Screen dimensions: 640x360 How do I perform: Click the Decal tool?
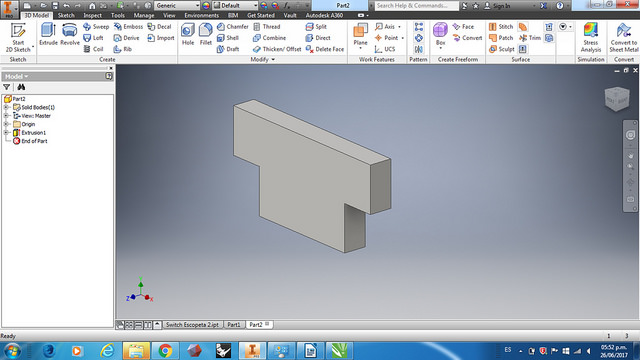(x=160, y=27)
